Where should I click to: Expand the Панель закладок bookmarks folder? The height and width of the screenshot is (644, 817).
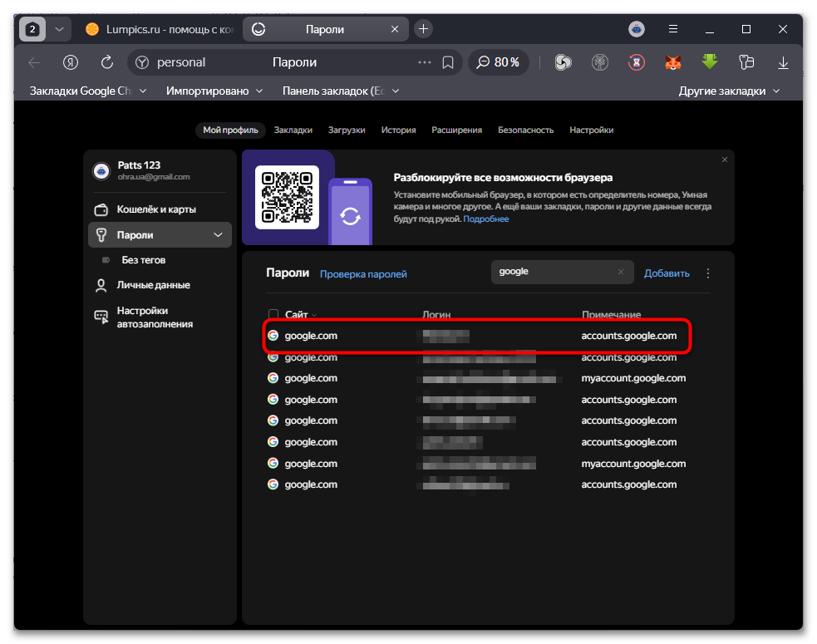tap(341, 91)
